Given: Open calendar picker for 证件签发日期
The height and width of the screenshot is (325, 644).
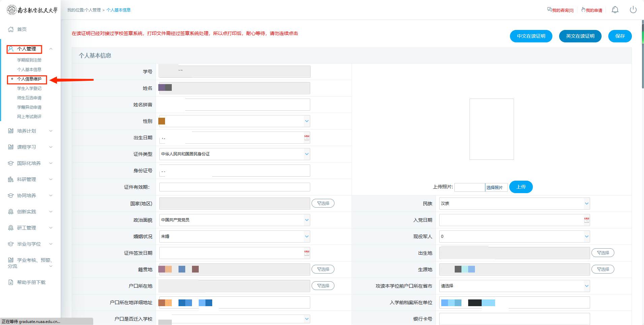Looking at the screenshot, I should [307, 253].
